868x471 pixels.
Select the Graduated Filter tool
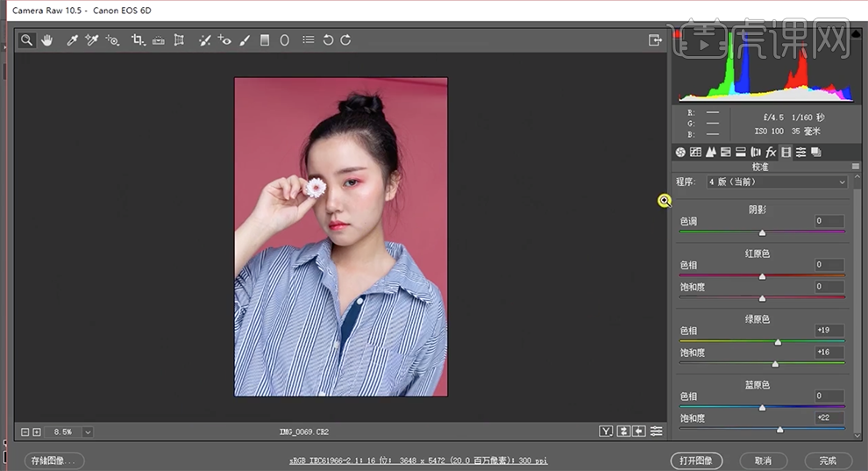[x=265, y=40]
